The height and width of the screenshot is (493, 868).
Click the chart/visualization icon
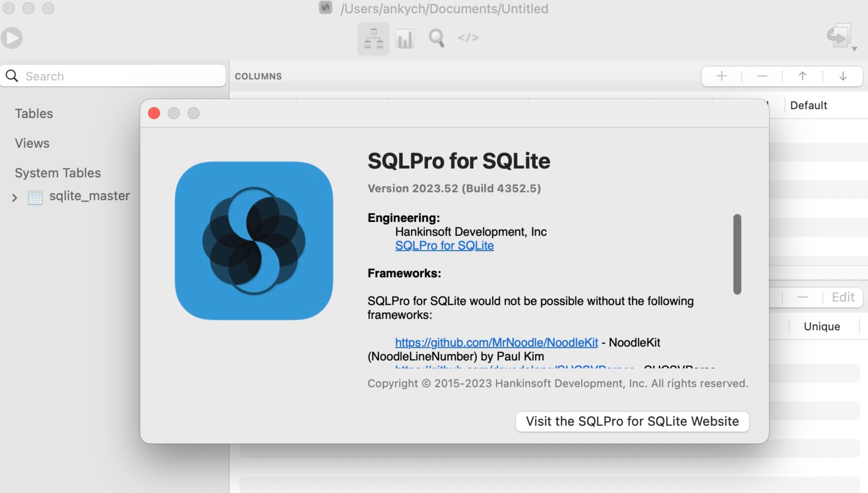pyautogui.click(x=405, y=38)
